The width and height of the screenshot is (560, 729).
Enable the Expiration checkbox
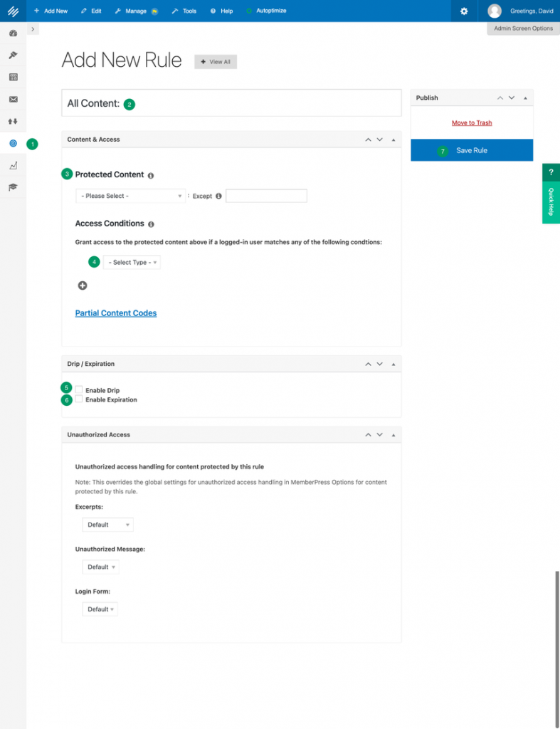79,399
